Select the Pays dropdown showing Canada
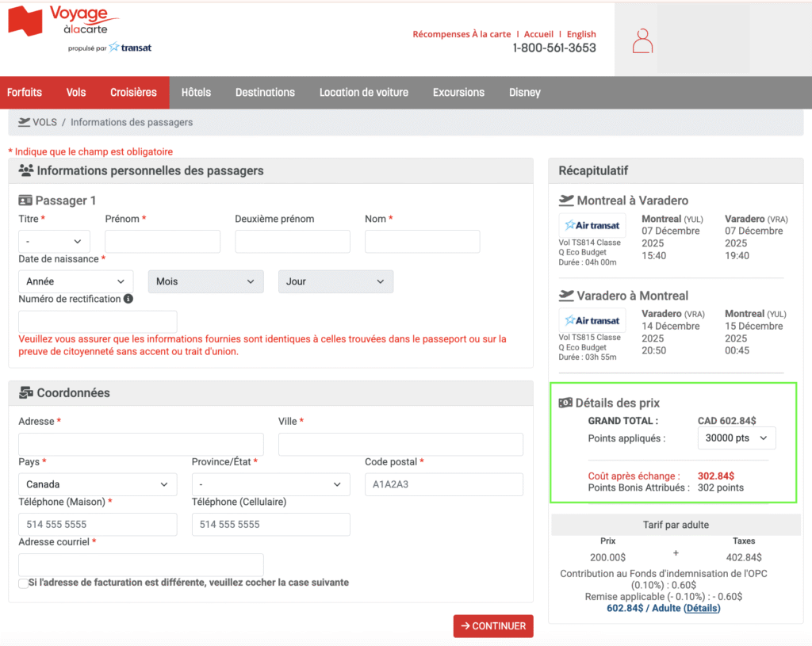The width and height of the screenshot is (812, 646). 97,484
